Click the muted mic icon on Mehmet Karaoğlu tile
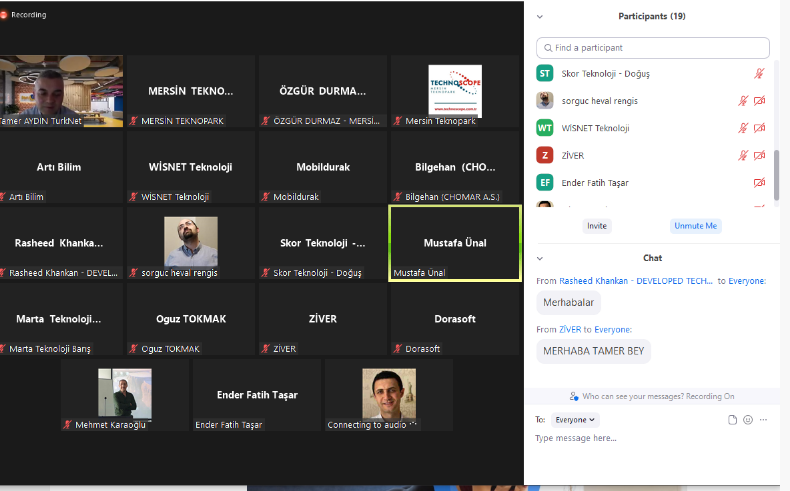 pos(68,425)
